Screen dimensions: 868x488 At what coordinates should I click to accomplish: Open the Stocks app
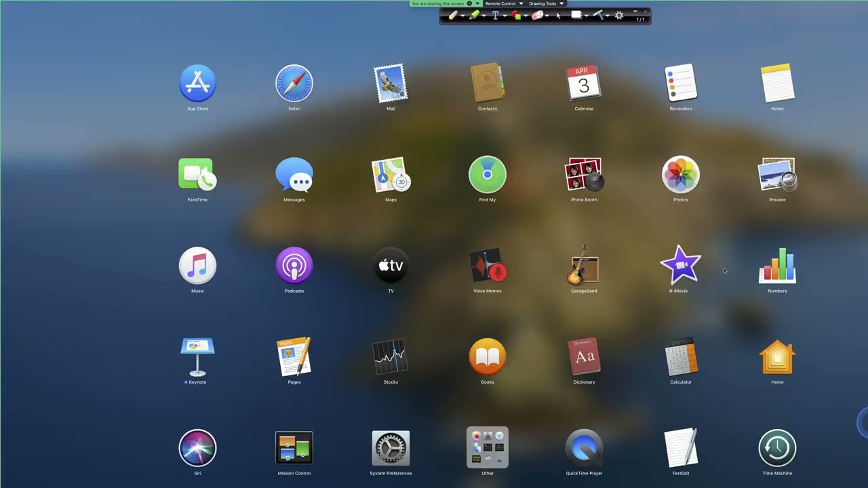391,357
